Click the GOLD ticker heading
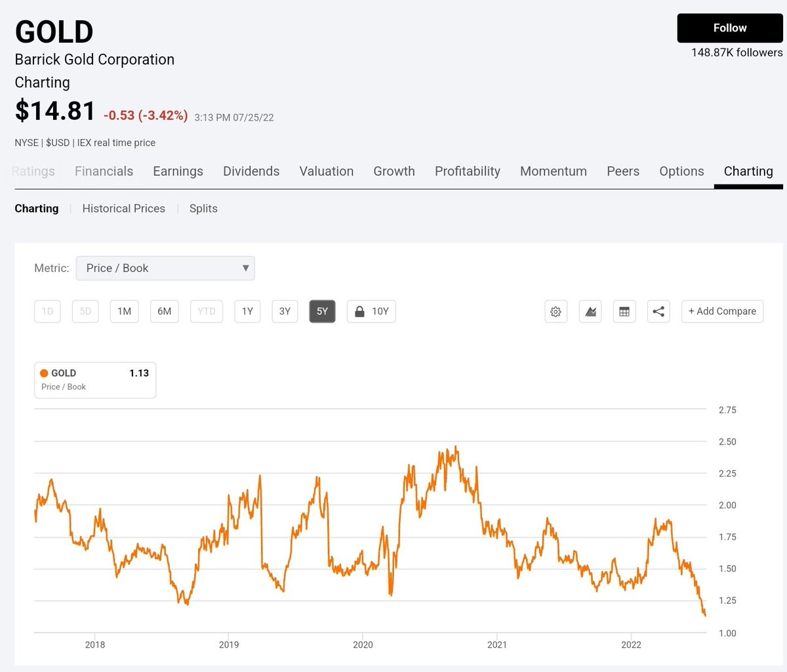The height and width of the screenshot is (672, 787). coord(54,31)
